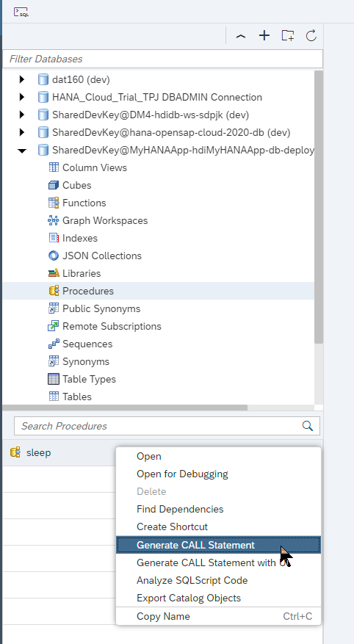Click the Remote Subscriptions icon

[x=54, y=326]
